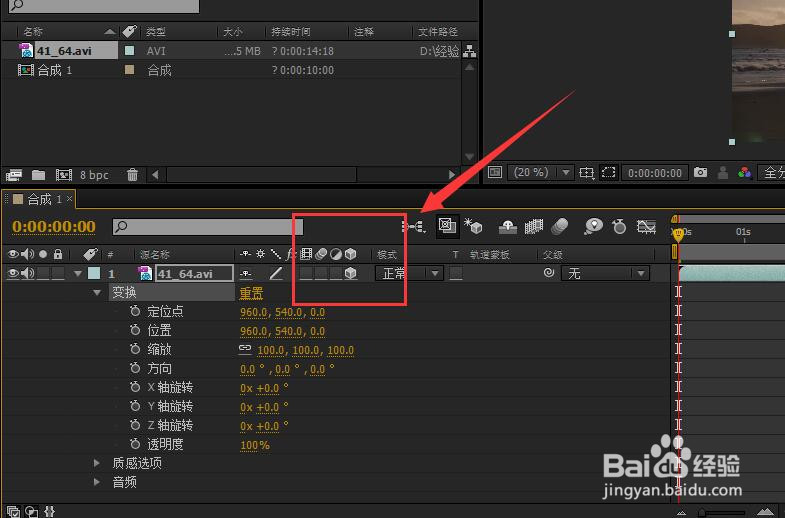Sort the project by 类型 column
The width and height of the screenshot is (785, 518).
click(x=156, y=32)
